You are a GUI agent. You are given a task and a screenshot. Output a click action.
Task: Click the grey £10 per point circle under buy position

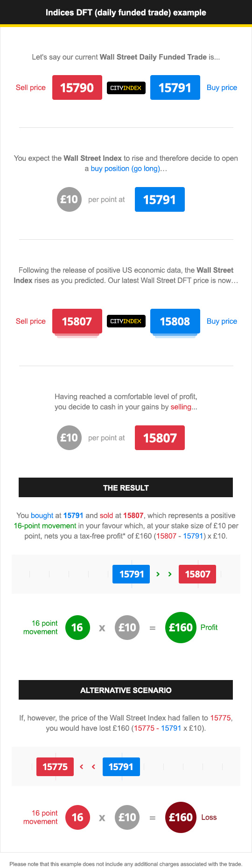[x=69, y=200]
